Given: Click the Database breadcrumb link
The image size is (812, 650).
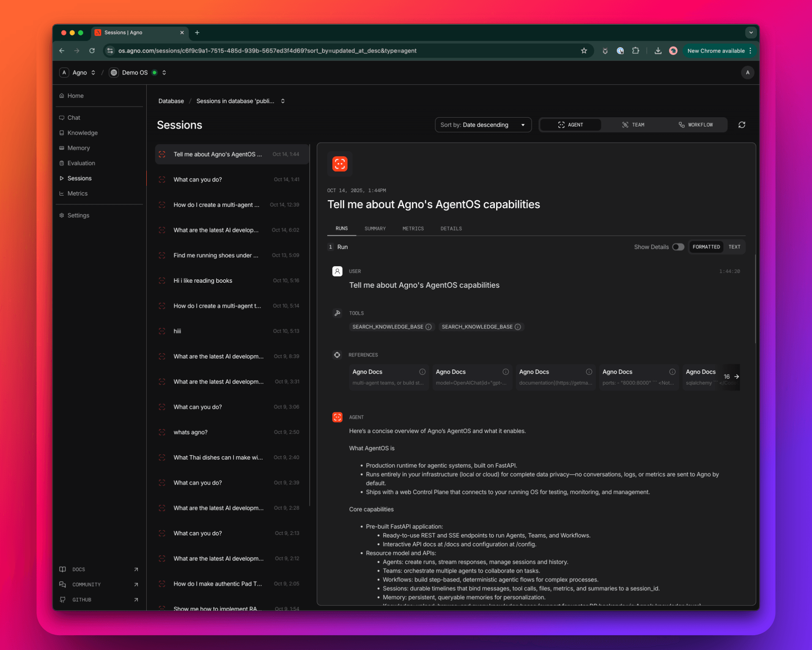Looking at the screenshot, I should pyautogui.click(x=171, y=101).
